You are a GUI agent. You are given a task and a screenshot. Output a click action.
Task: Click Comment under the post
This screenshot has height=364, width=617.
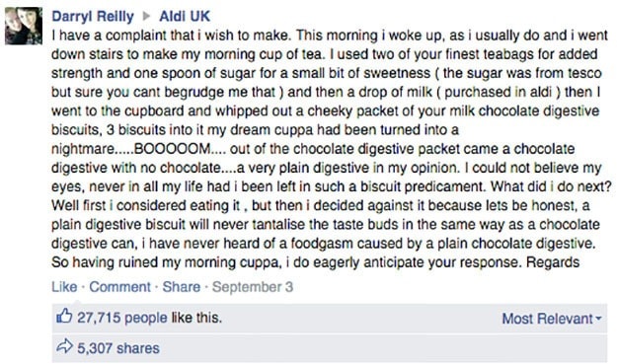tap(119, 287)
